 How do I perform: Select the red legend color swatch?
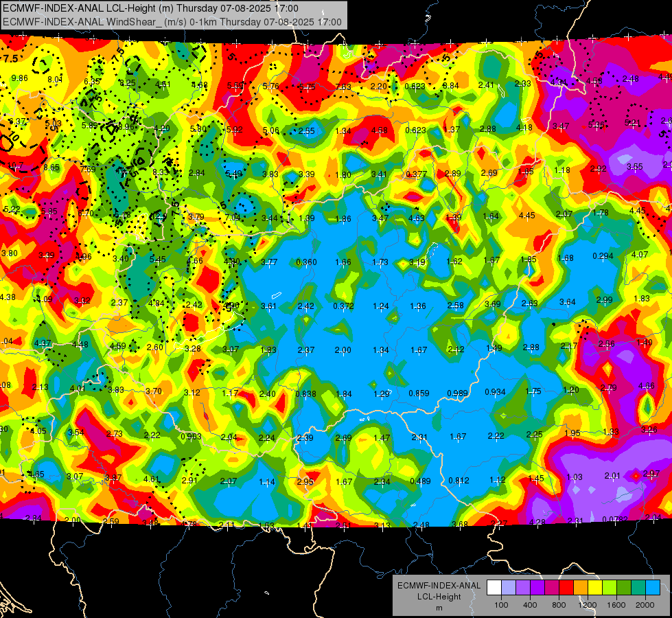pos(566,588)
